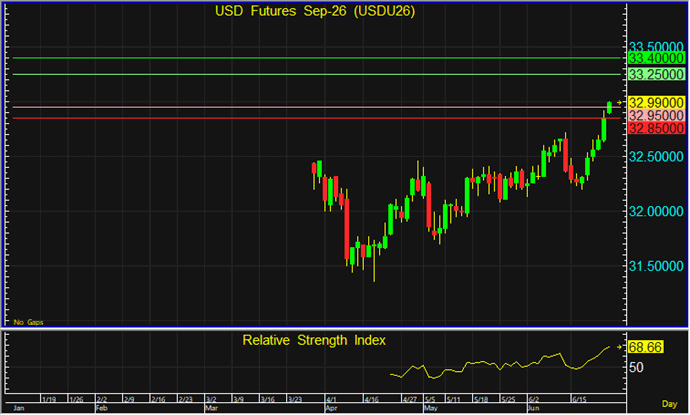Click the green 33.40000 price level label
The image size is (690, 415).
656,58
